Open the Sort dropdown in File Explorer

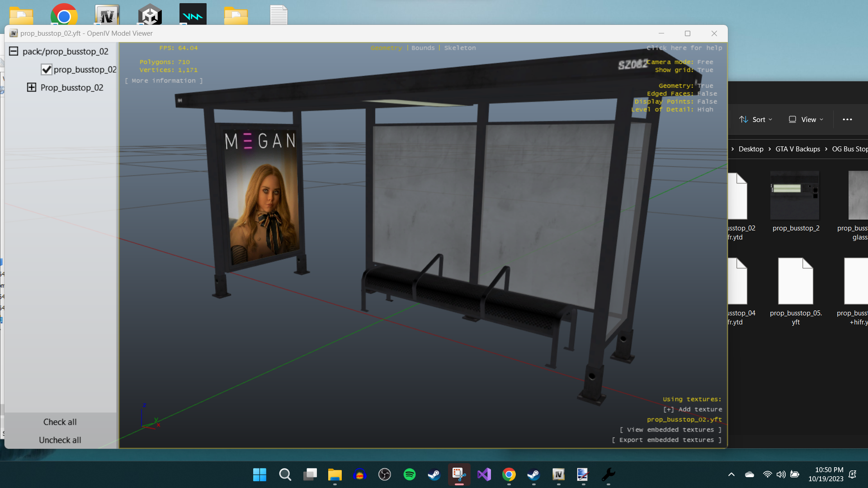[756, 119]
